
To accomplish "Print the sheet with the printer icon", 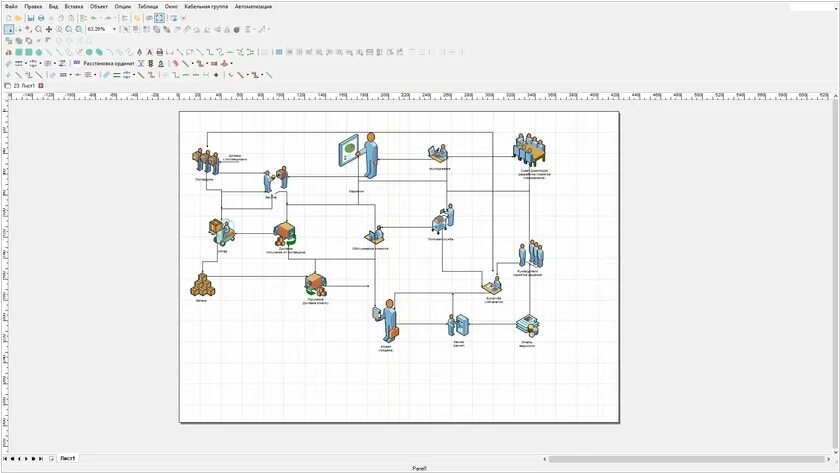I will (41, 18).
